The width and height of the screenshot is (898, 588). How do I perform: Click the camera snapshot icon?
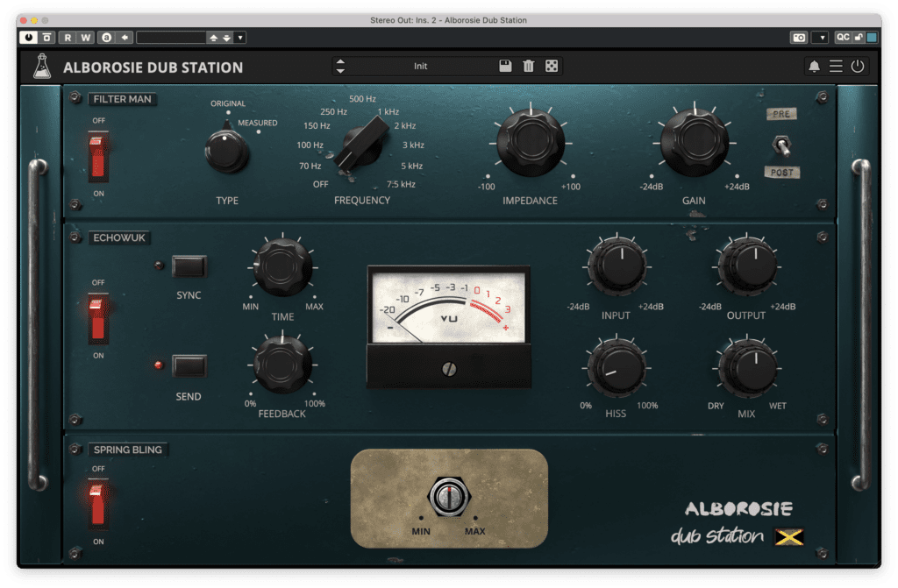coord(799,38)
